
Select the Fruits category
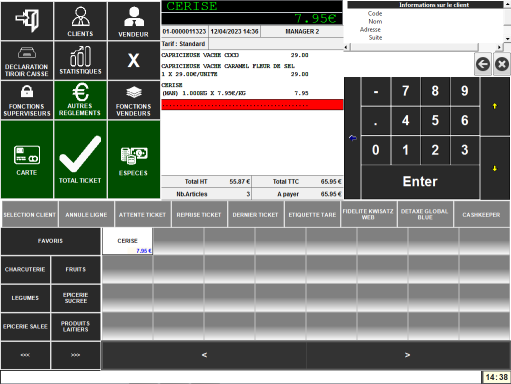click(x=76, y=269)
